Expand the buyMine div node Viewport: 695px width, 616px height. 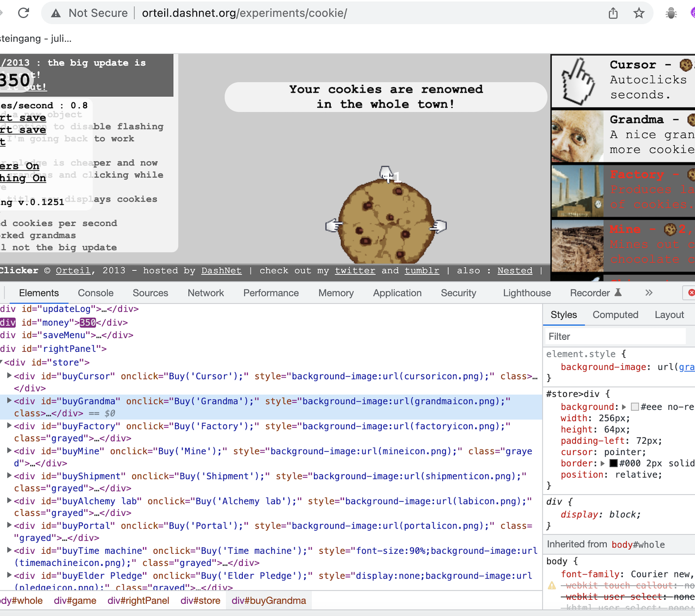9,450
